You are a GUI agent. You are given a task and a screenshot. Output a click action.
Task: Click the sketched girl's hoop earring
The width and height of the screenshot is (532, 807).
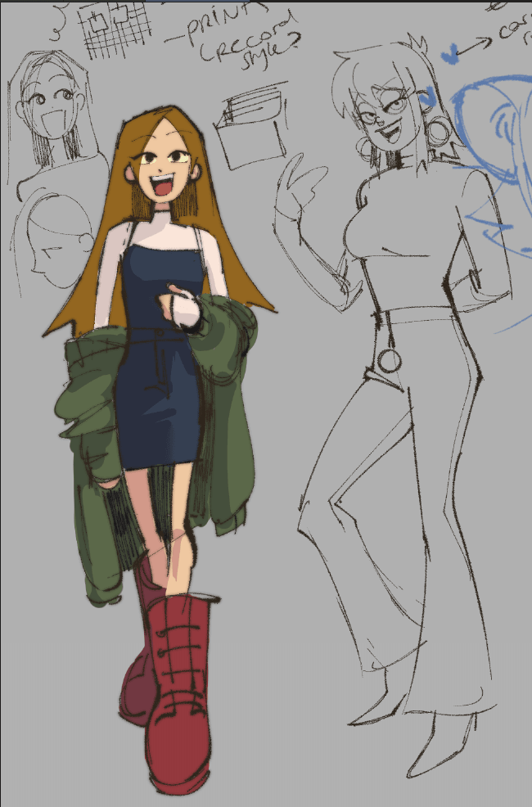click(439, 130)
